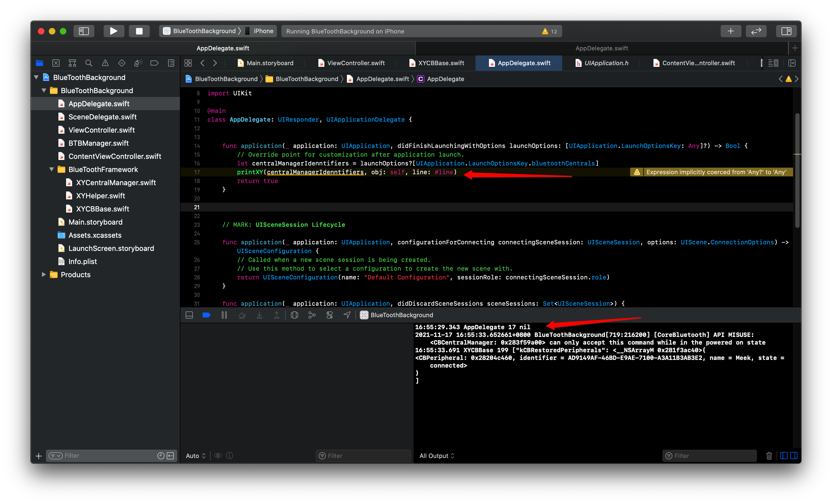Toggle the inspectors panel on the right
This screenshot has height=504, width=832.
[786, 31]
